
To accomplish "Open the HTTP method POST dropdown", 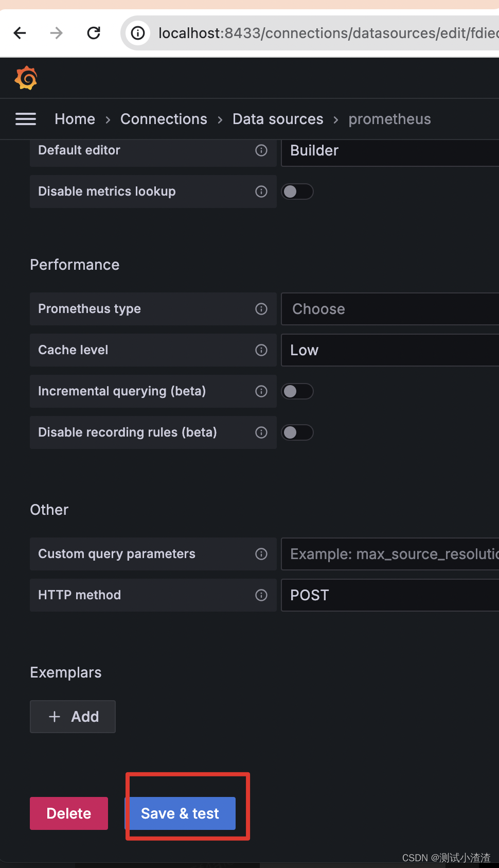I will click(x=390, y=595).
